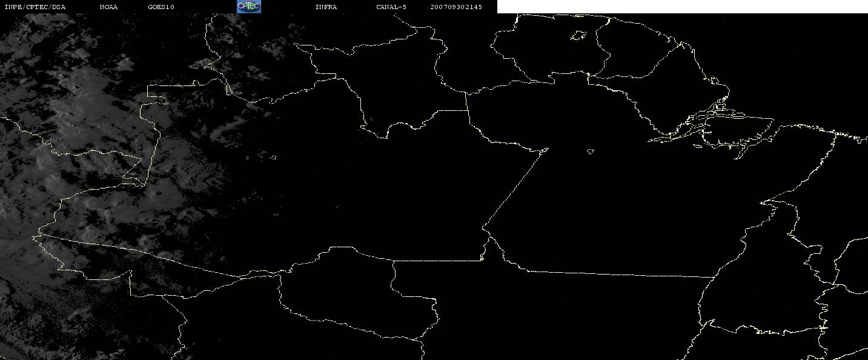Click the CANAL-5 channel label
The image size is (868, 360).
point(391,7)
